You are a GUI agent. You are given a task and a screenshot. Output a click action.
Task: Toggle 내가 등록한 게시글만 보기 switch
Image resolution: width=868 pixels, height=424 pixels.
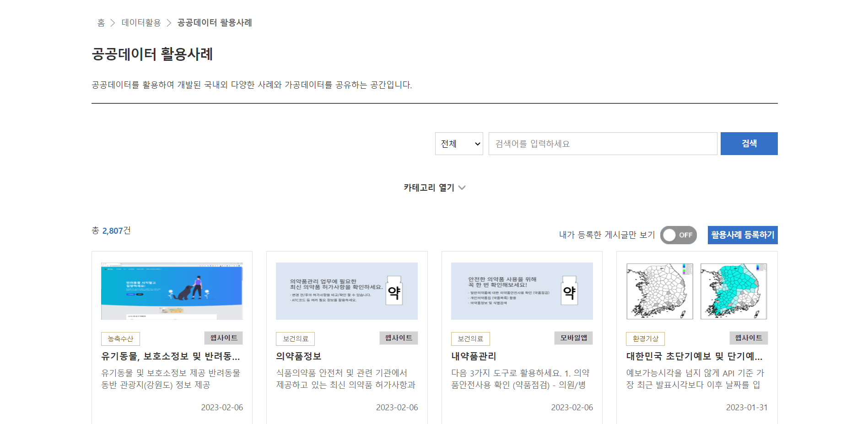click(678, 235)
